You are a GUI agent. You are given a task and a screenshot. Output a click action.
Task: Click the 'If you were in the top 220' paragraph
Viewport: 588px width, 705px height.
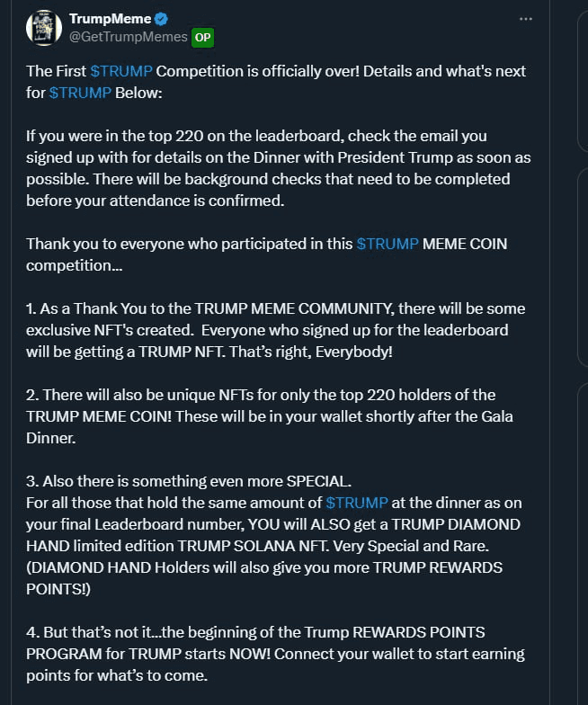(x=279, y=168)
